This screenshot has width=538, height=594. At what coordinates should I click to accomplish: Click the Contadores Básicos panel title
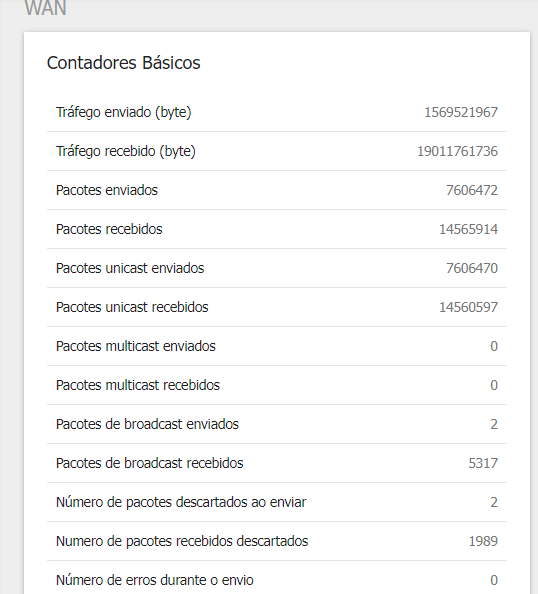point(124,63)
